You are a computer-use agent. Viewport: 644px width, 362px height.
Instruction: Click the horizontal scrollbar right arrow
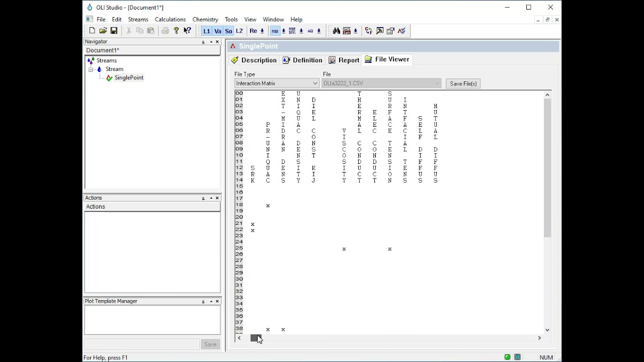pos(539,338)
